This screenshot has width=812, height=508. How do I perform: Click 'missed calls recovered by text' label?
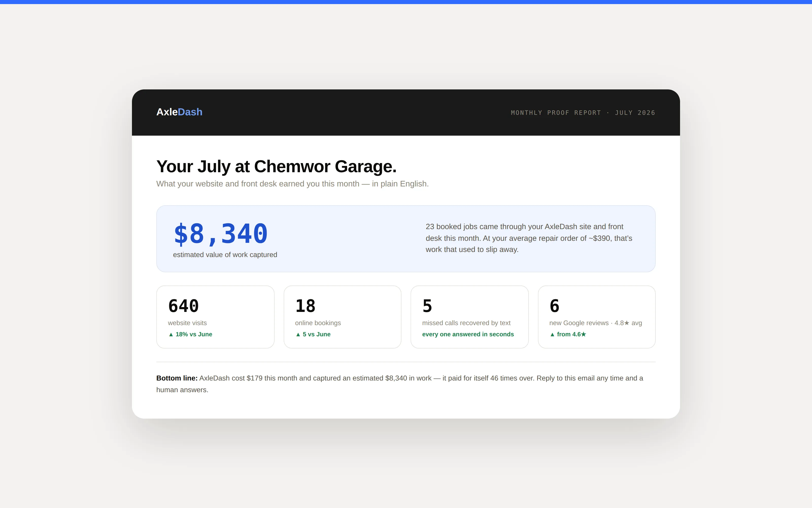[466, 323]
